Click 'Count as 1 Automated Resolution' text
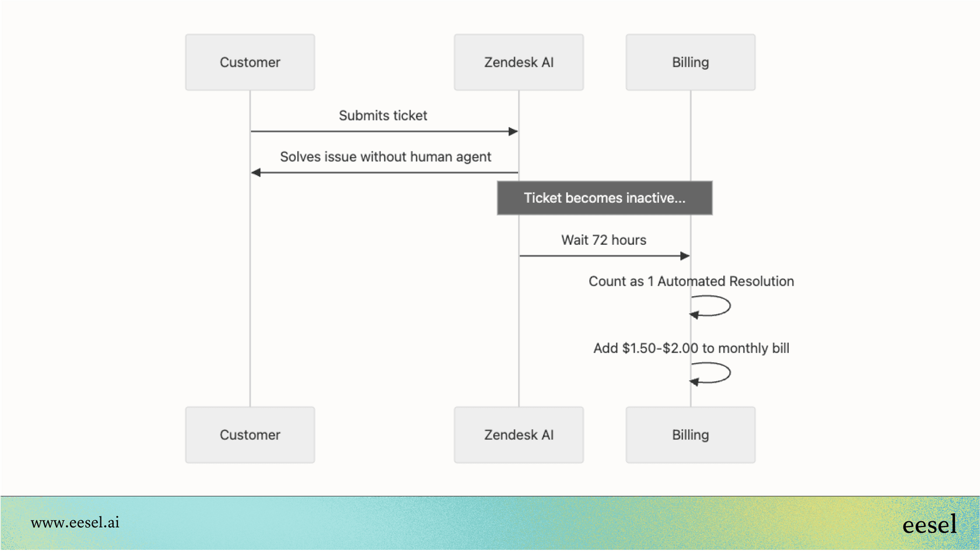980x551 pixels. coord(691,282)
